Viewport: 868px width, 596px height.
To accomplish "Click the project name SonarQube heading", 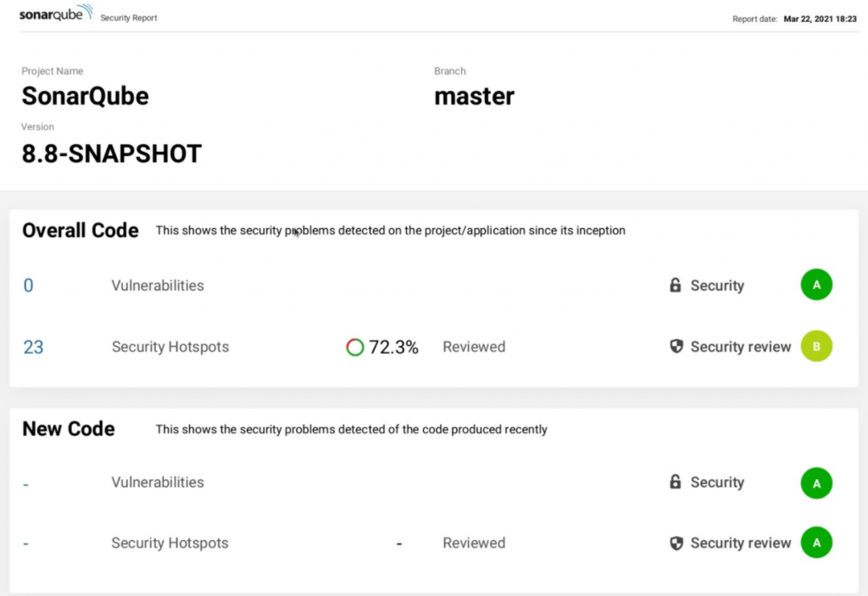I will [86, 96].
